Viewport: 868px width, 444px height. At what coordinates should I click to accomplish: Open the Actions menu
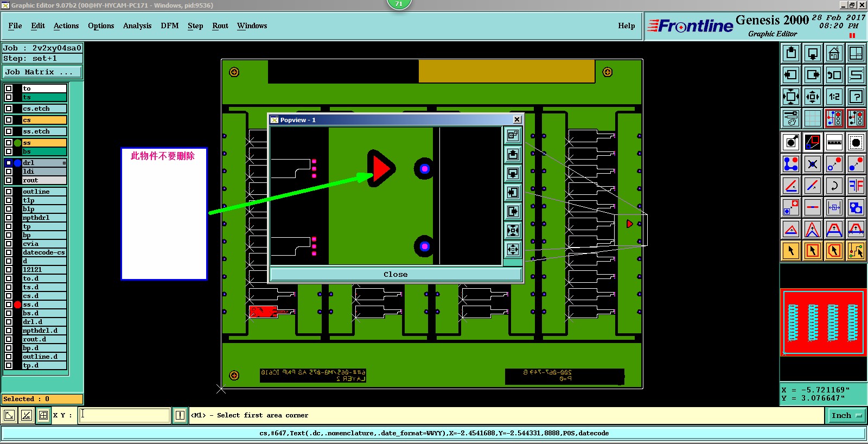point(66,26)
